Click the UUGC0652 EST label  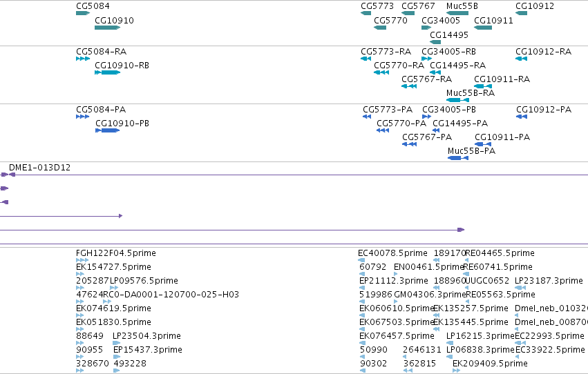coord(487,281)
